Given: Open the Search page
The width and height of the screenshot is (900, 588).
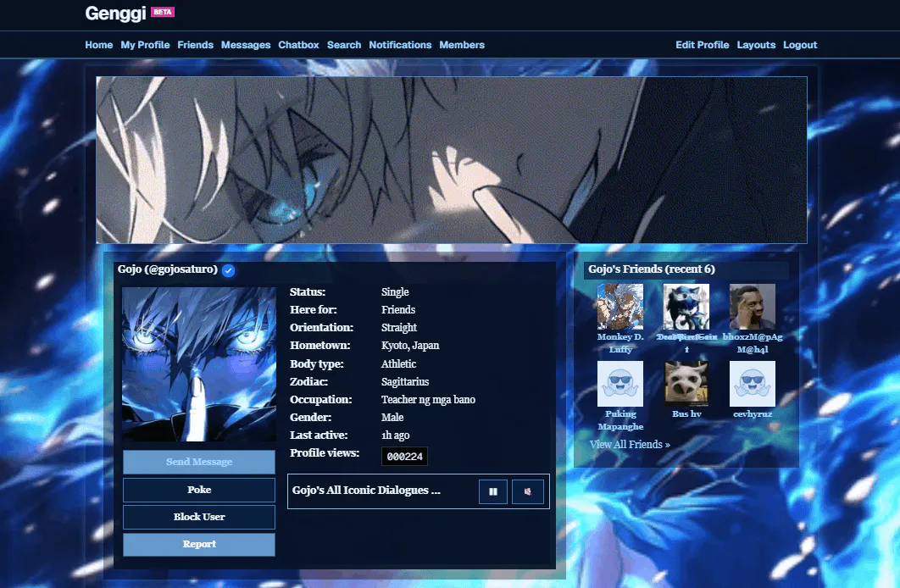Looking at the screenshot, I should (x=344, y=45).
